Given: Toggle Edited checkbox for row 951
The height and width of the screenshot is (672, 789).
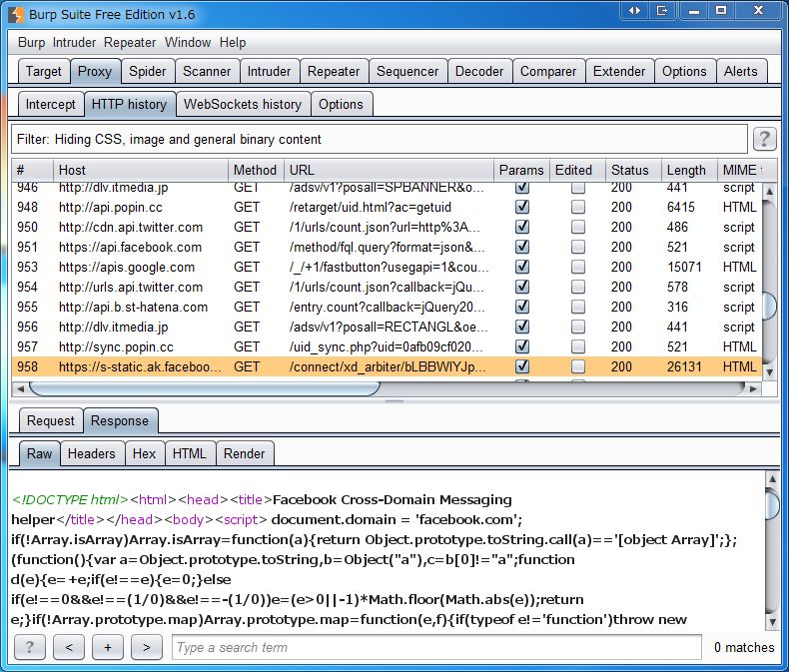Looking at the screenshot, I should (x=578, y=247).
